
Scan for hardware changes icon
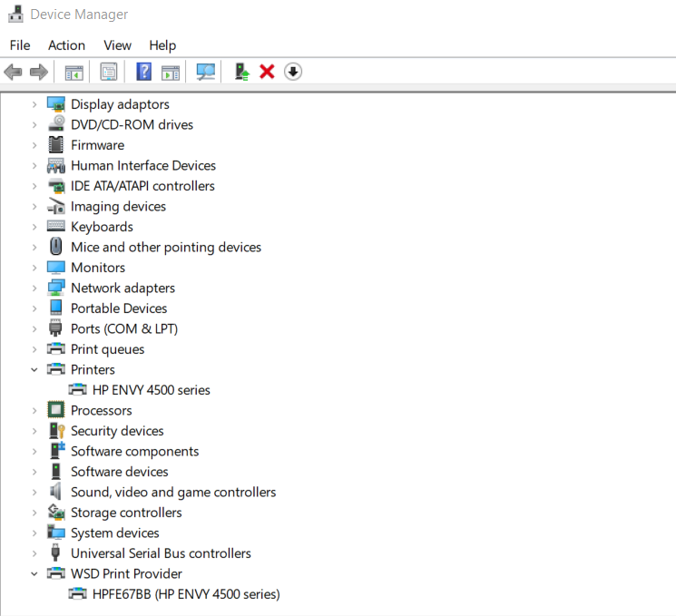pos(206,72)
